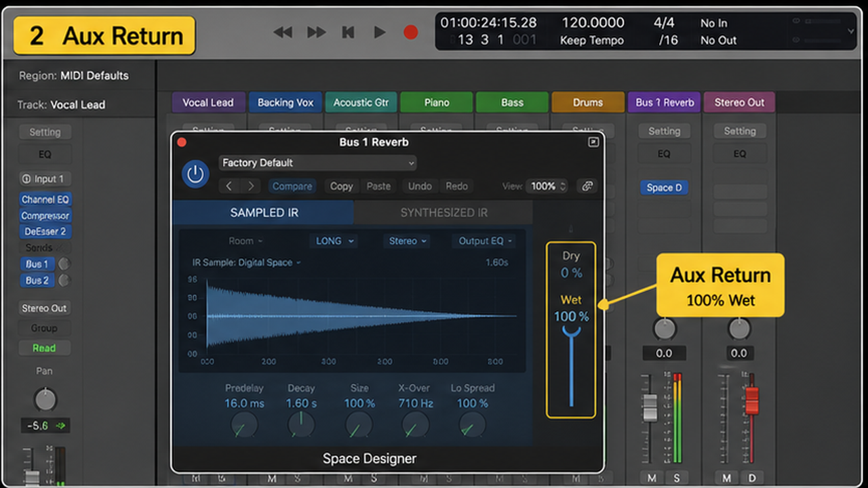Open the Compressor insert
The image size is (868, 488).
click(x=45, y=216)
